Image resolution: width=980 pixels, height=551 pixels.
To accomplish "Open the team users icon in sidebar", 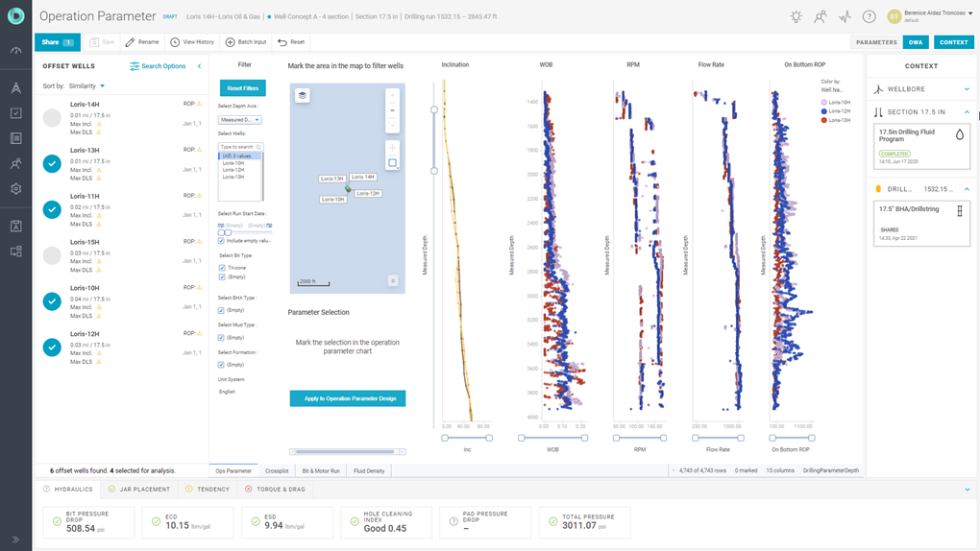I will point(16,164).
